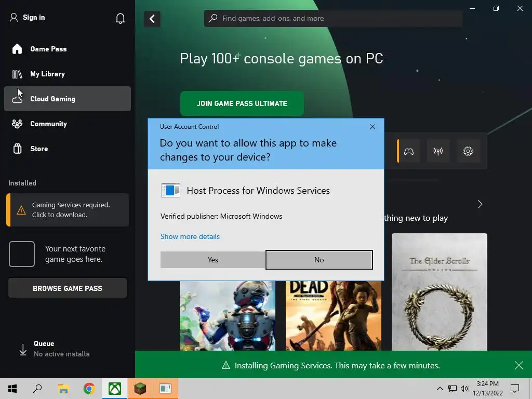Open the controller icon tab
The width and height of the screenshot is (532, 399).
[409, 151]
